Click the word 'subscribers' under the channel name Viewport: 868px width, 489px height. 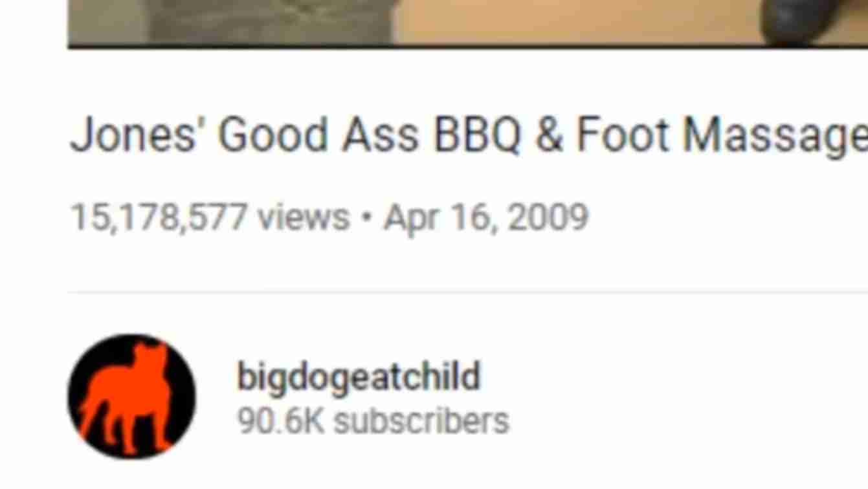(421, 421)
